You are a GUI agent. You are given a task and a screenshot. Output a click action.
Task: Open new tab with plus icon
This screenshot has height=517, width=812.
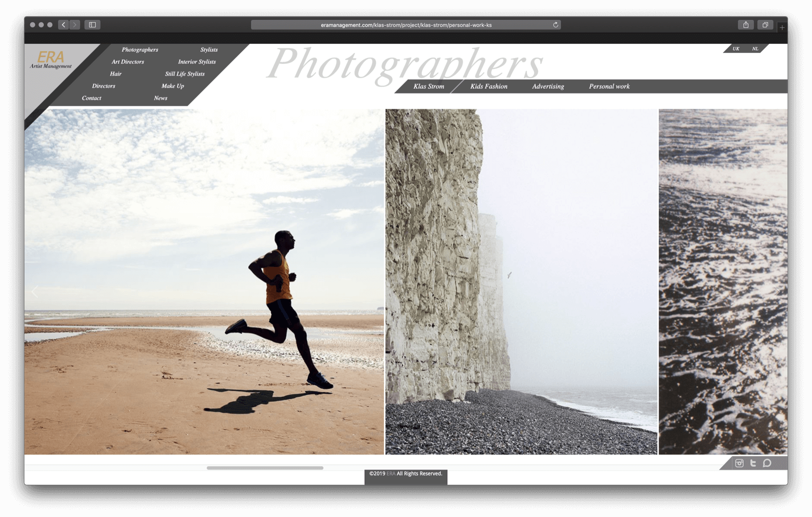(782, 27)
